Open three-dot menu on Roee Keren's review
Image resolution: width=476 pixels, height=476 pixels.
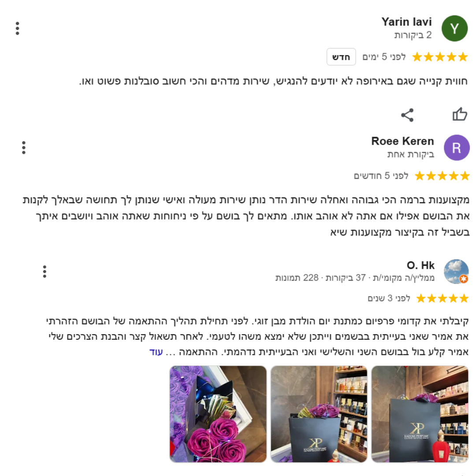[24, 148]
